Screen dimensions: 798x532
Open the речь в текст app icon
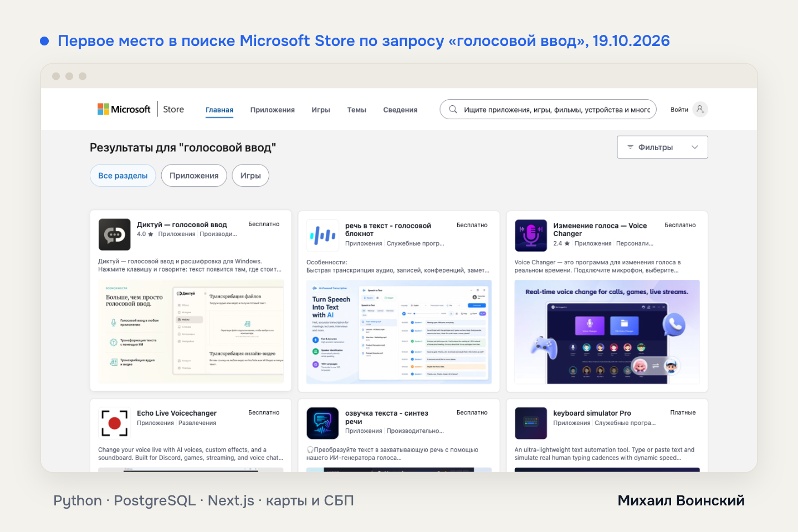point(323,236)
